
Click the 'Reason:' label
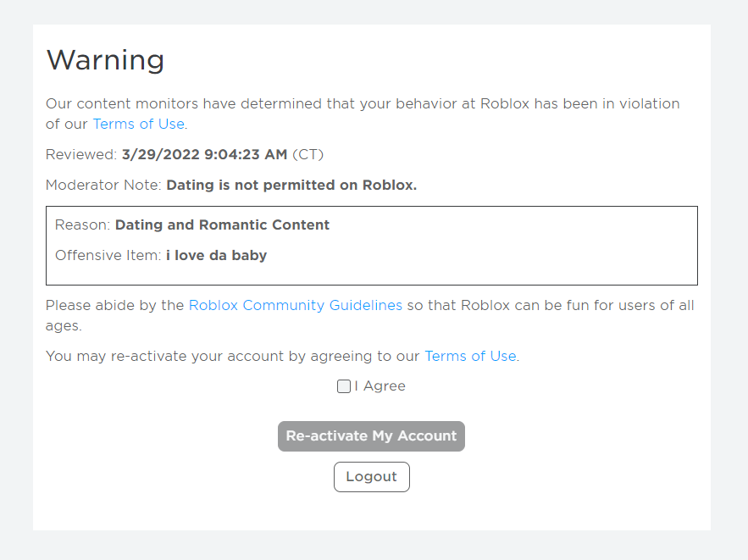click(82, 225)
